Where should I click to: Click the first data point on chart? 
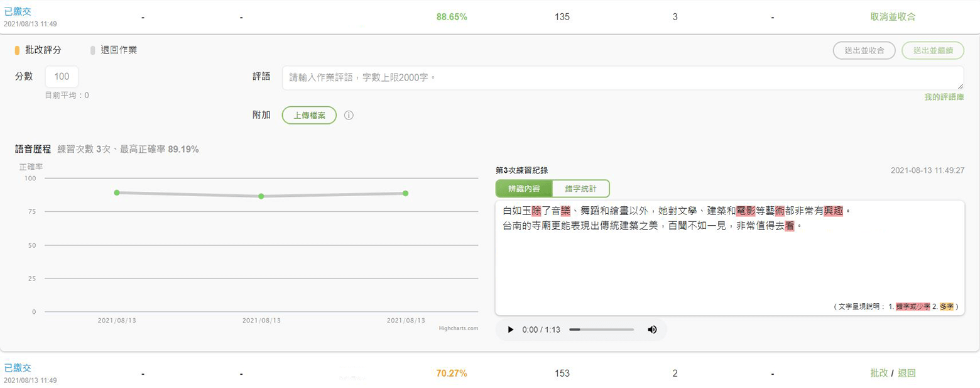(x=117, y=192)
